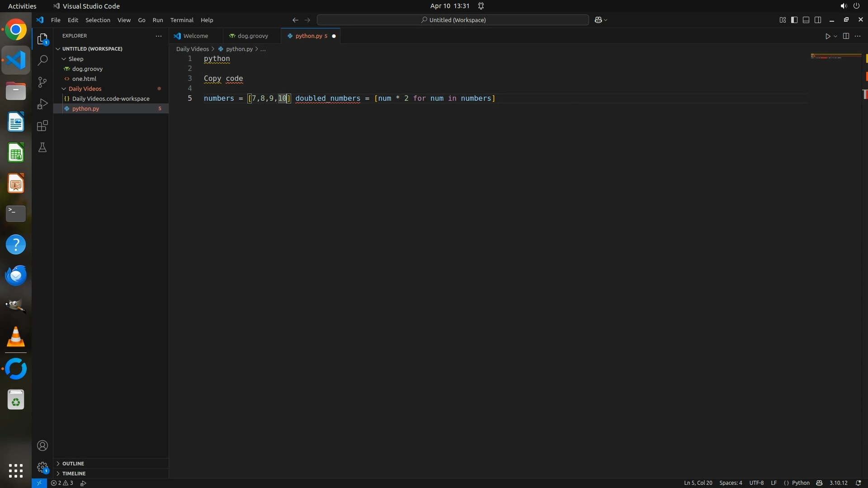Open the Manage gear settings icon
Image resolution: width=868 pixels, height=488 pixels.
(x=42, y=467)
